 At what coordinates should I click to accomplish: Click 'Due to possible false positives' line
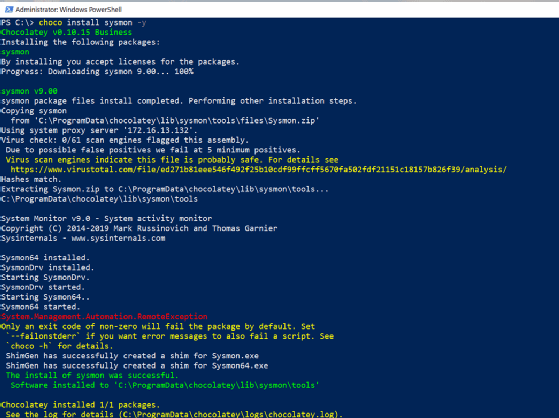(153, 150)
